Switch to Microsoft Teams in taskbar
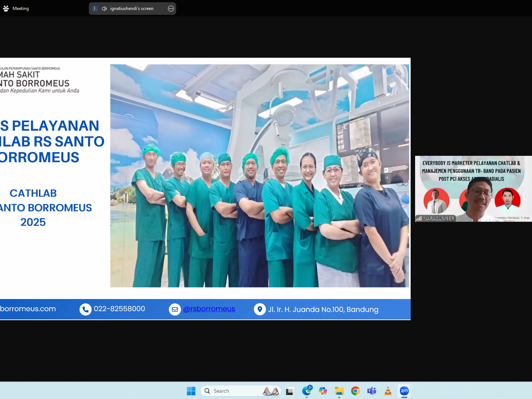 tap(371, 391)
